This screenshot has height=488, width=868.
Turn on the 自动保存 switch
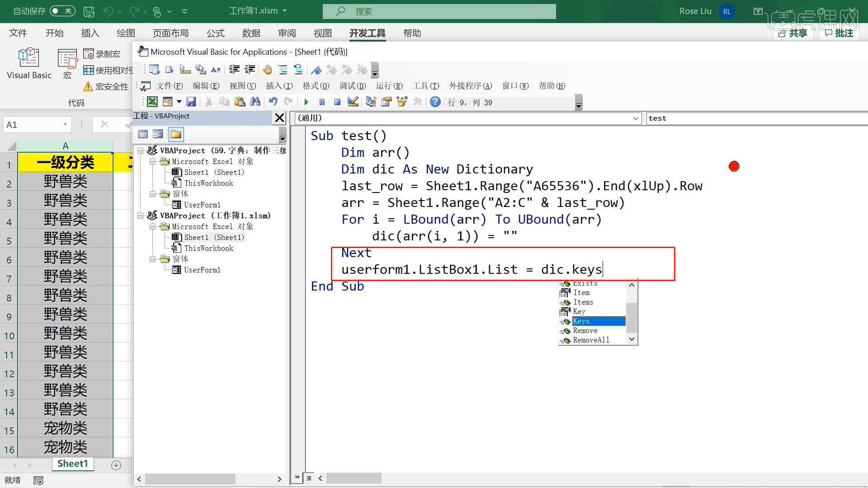click(62, 11)
